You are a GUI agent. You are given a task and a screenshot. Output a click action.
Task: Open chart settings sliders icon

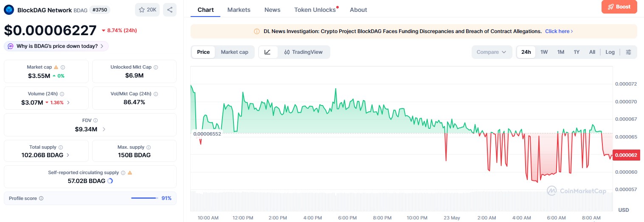point(629,52)
